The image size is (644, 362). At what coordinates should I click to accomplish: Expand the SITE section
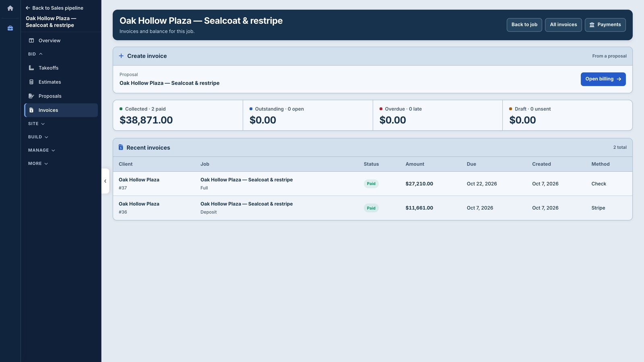(37, 124)
